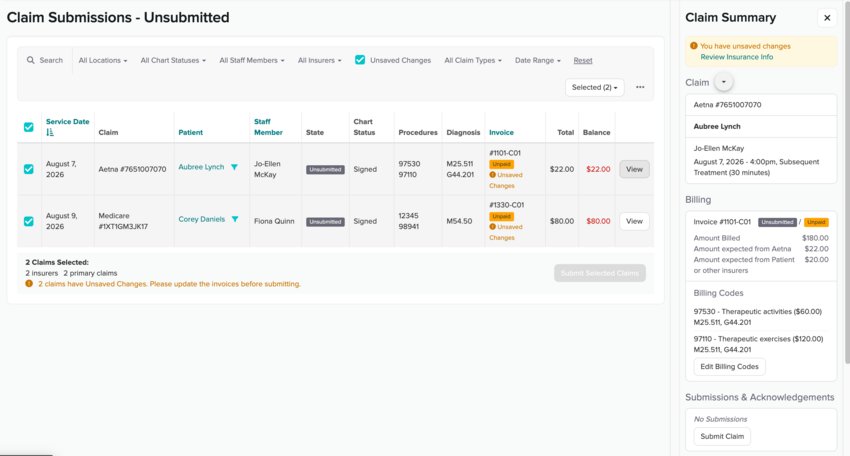This screenshot has height=456, width=850.
Task: Click the Service Date sort icon
Action: [x=50, y=132]
